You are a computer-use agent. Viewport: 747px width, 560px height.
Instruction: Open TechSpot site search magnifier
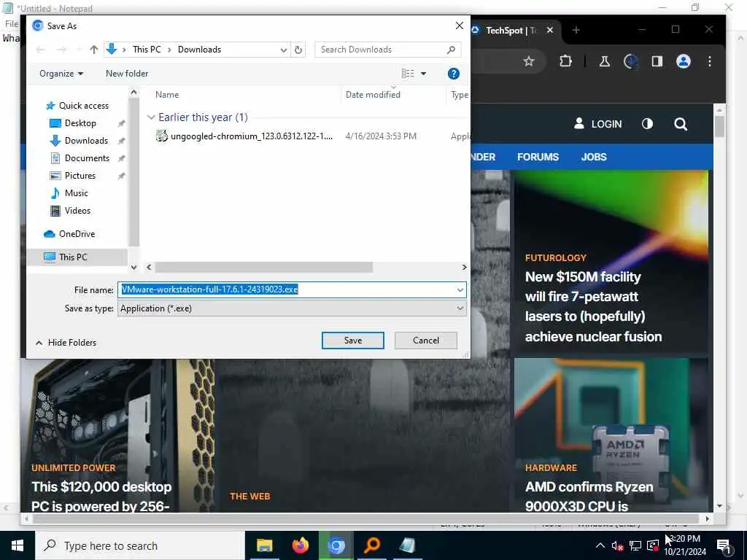click(x=681, y=124)
